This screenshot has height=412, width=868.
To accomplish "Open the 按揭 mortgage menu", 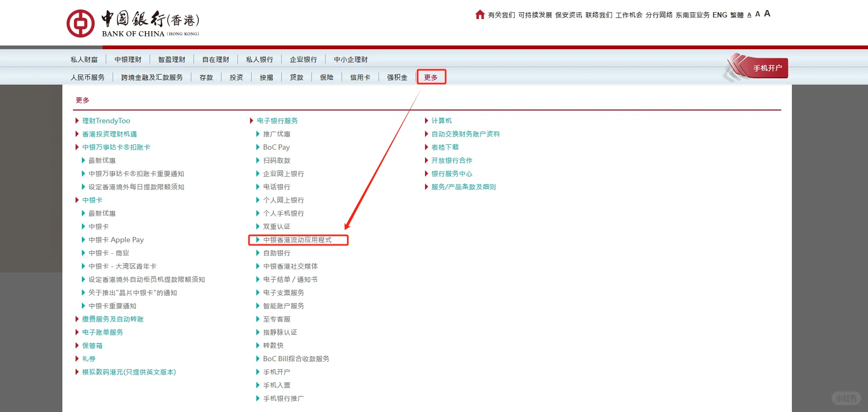I will [266, 78].
